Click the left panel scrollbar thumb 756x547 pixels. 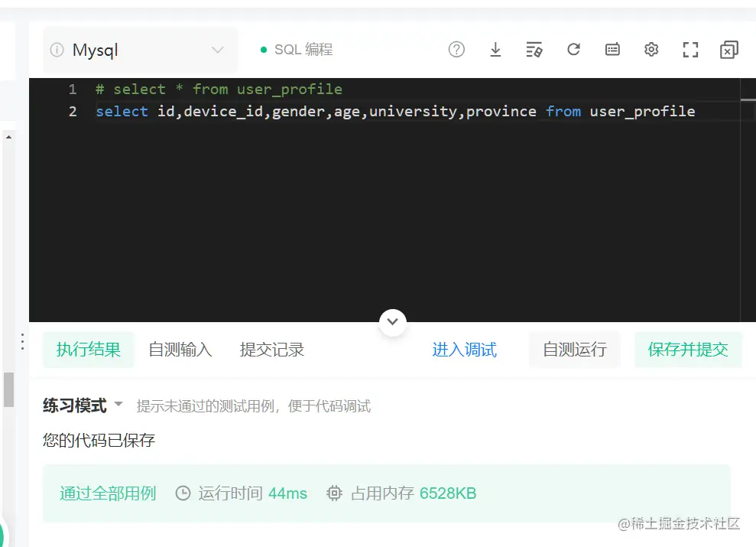8,389
